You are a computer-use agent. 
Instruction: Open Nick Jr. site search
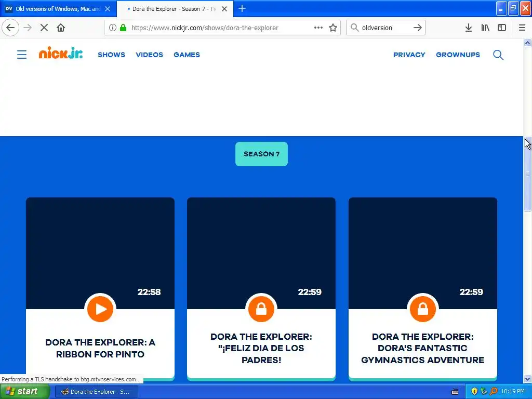click(x=498, y=55)
